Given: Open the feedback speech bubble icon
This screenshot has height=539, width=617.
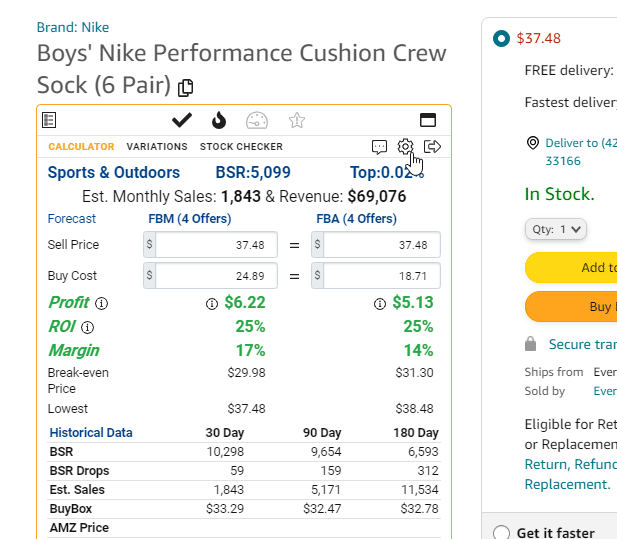Looking at the screenshot, I should (x=379, y=147).
